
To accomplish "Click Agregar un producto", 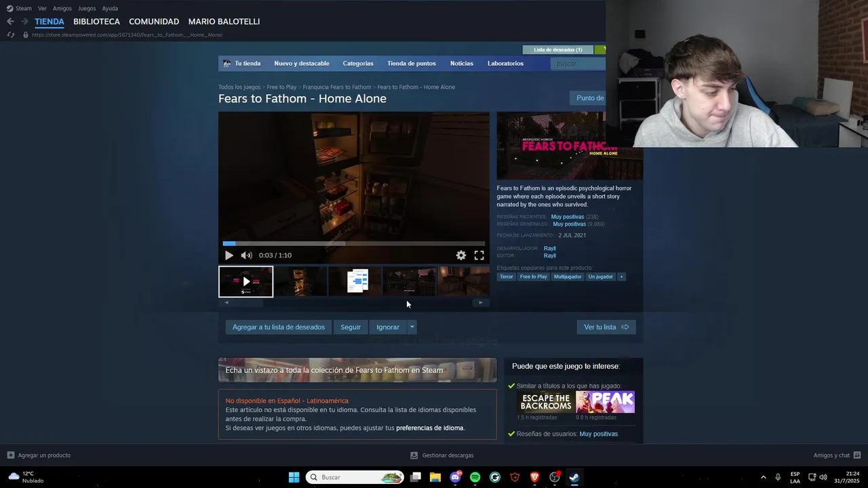I will pos(39,455).
